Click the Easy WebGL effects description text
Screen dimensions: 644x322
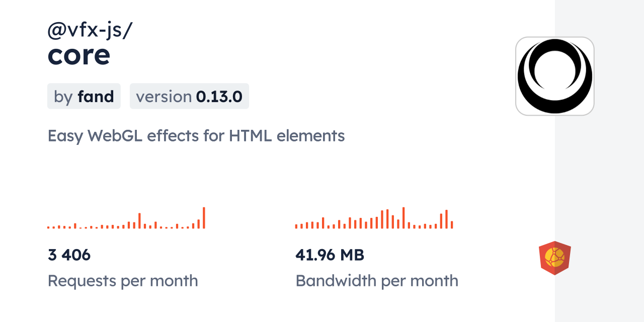point(196,136)
